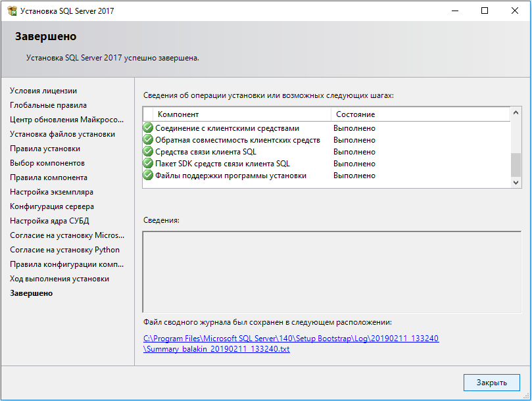
Task: Select the Согласие на установку Python step
Action: tap(65, 250)
